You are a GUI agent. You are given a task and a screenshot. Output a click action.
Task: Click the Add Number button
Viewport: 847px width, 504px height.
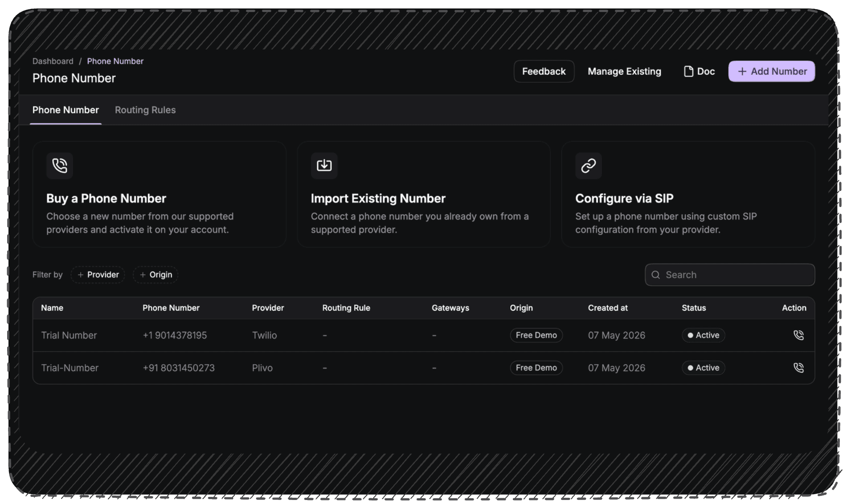point(771,71)
